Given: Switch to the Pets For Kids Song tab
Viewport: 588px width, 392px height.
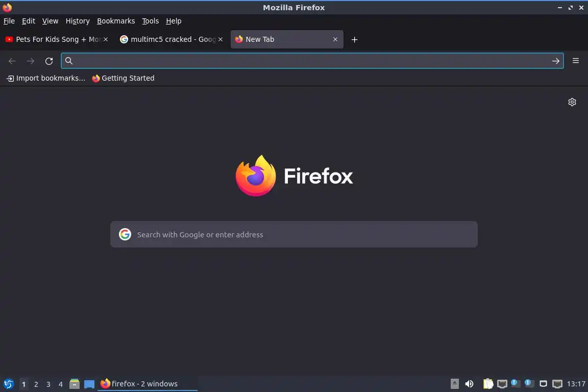Looking at the screenshot, I should coord(56,39).
